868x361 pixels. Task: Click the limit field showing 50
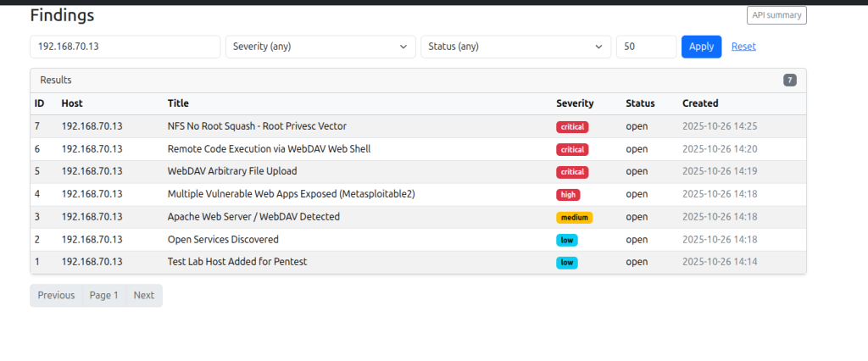coord(646,47)
